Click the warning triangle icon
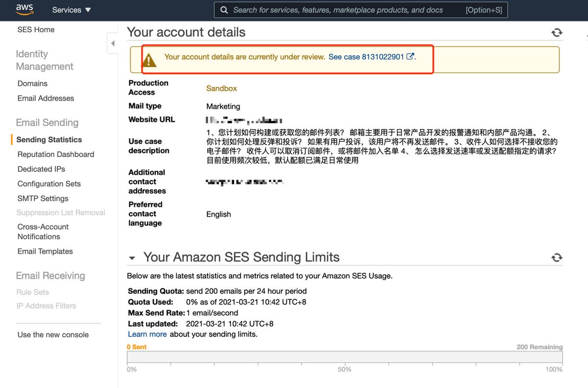This screenshot has height=388, width=588. pyautogui.click(x=148, y=60)
